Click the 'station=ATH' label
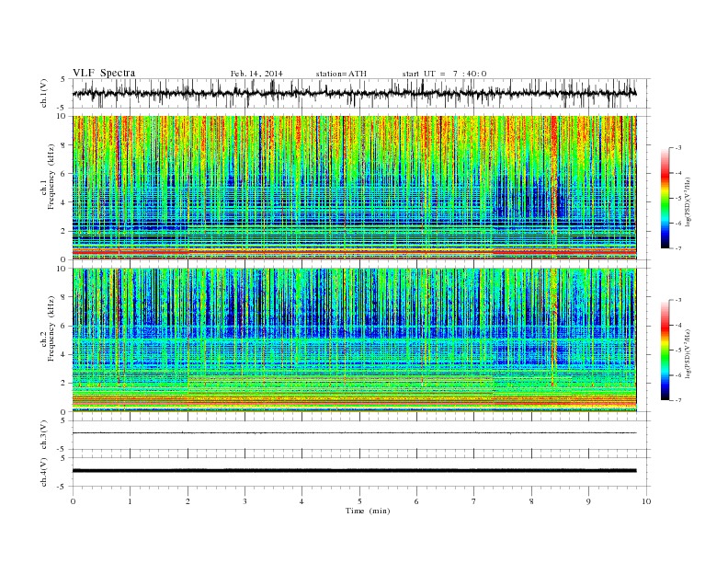Image resolution: width=728 pixels, height=563 pixels. click(341, 74)
